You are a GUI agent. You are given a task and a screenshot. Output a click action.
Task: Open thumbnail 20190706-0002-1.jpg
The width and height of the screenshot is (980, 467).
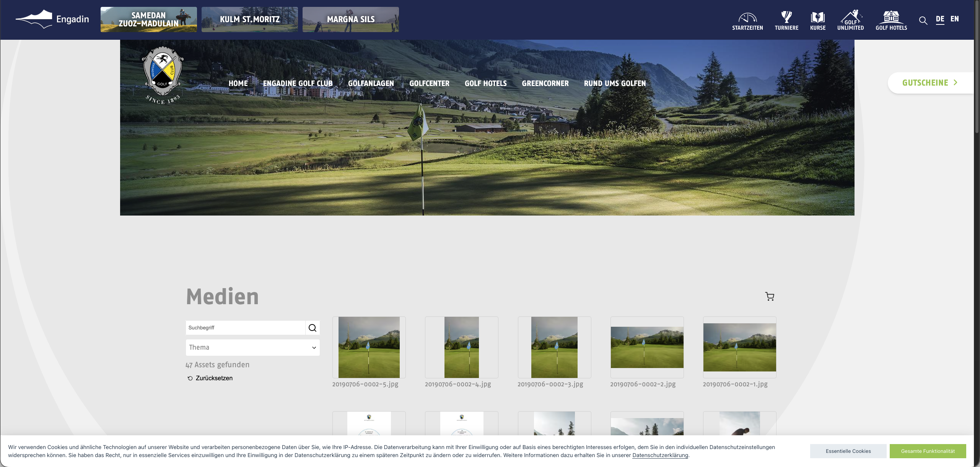(x=739, y=347)
